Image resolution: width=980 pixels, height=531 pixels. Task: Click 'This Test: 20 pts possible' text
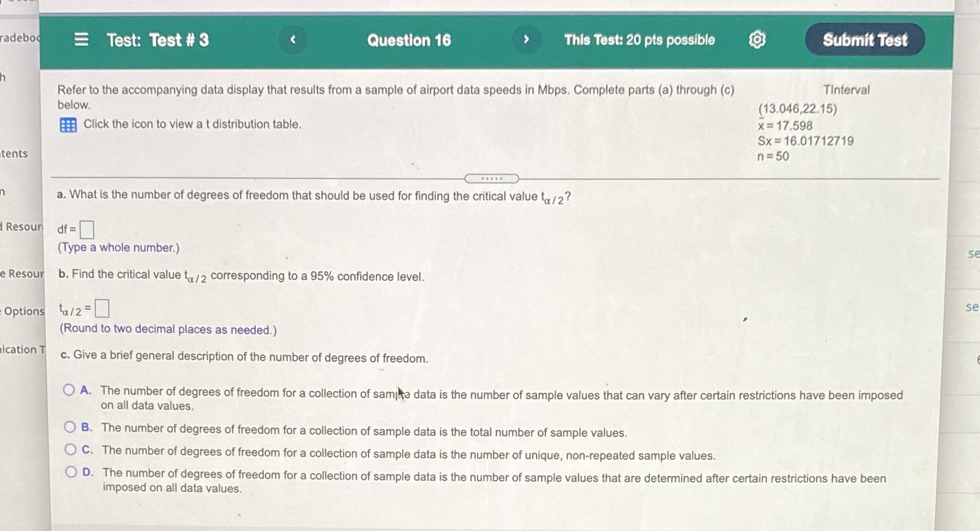point(639,40)
